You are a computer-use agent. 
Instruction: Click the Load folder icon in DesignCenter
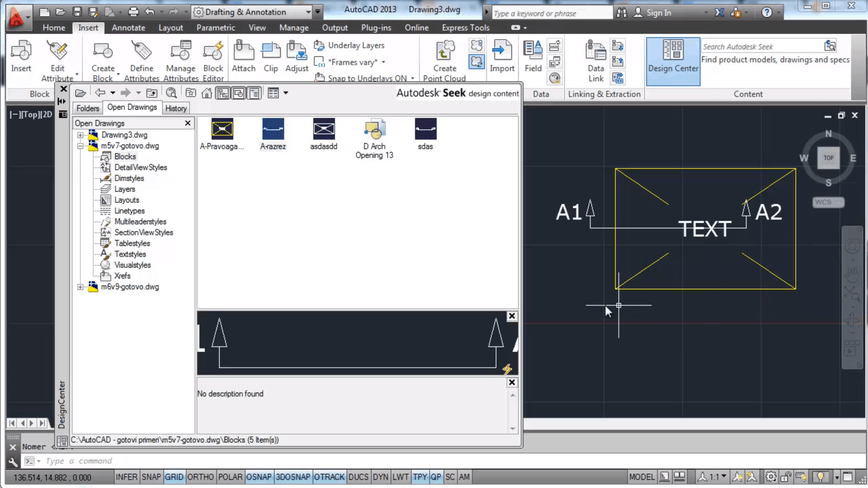click(x=80, y=93)
